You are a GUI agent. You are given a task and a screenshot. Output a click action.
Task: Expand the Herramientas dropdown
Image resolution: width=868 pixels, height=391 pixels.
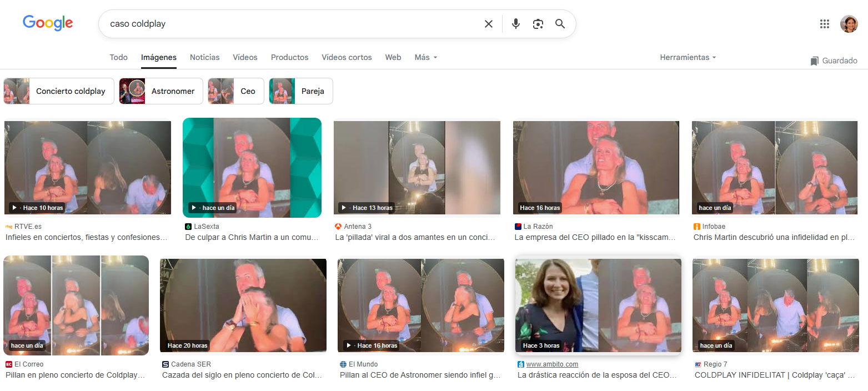click(688, 57)
